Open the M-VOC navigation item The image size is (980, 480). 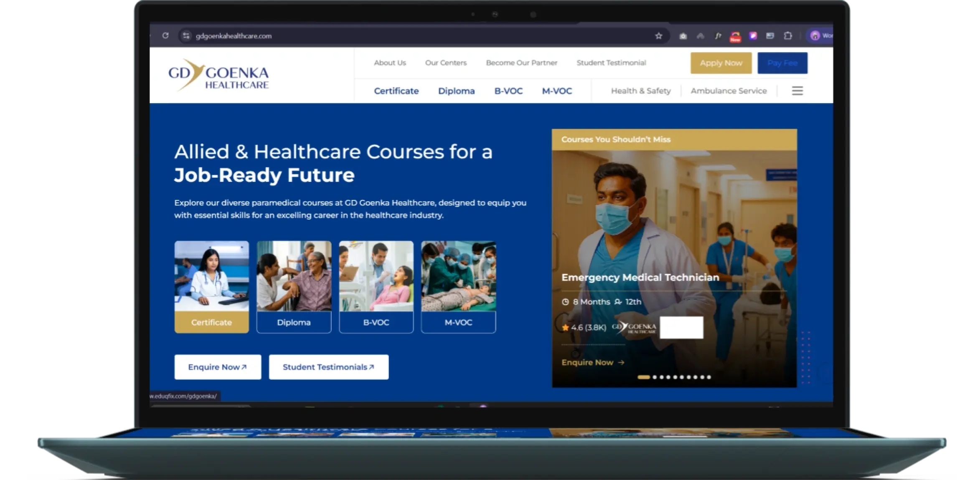click(557, 91)
